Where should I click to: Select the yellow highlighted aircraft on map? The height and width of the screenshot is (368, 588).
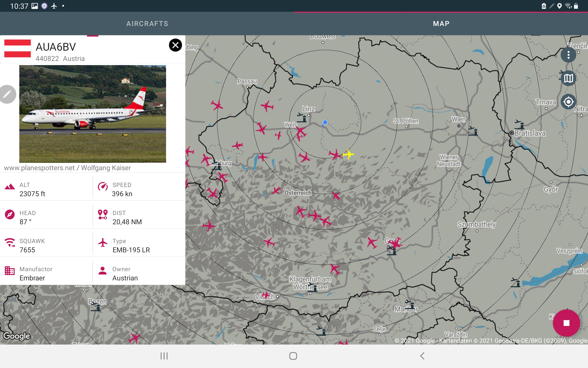(348, 154)
